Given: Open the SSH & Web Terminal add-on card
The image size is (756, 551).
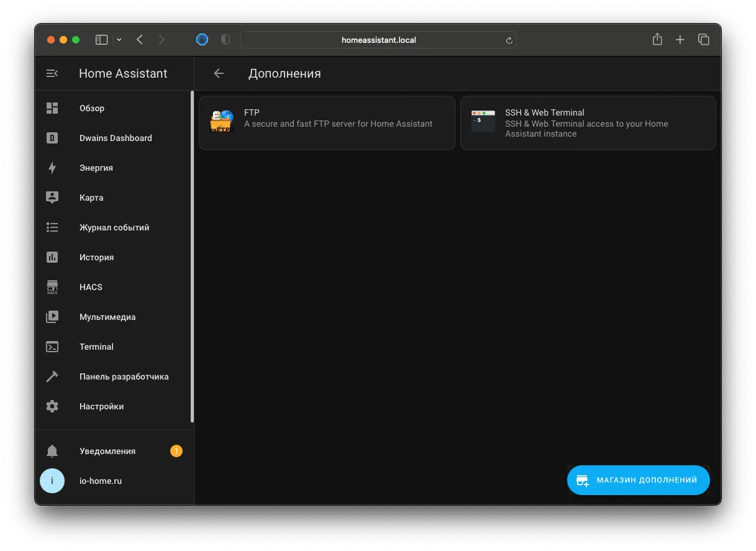Looking at the screenshot, I should tap(588, 122).
